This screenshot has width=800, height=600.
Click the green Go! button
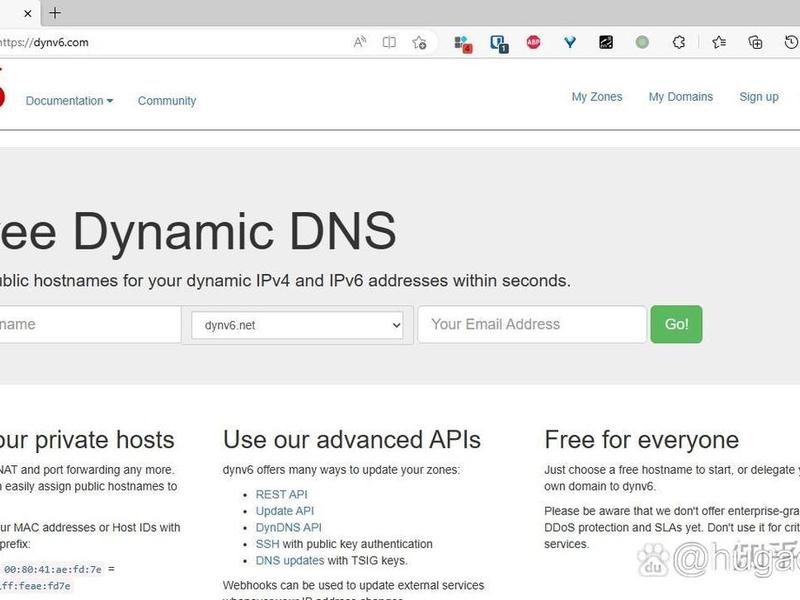(x=676, y=324)
